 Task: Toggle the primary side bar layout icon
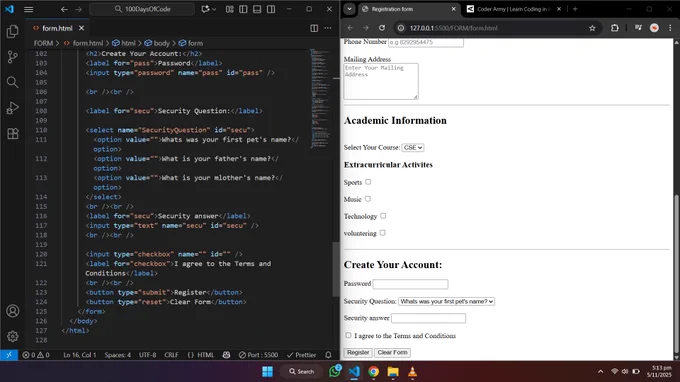[x=243, y=9]
